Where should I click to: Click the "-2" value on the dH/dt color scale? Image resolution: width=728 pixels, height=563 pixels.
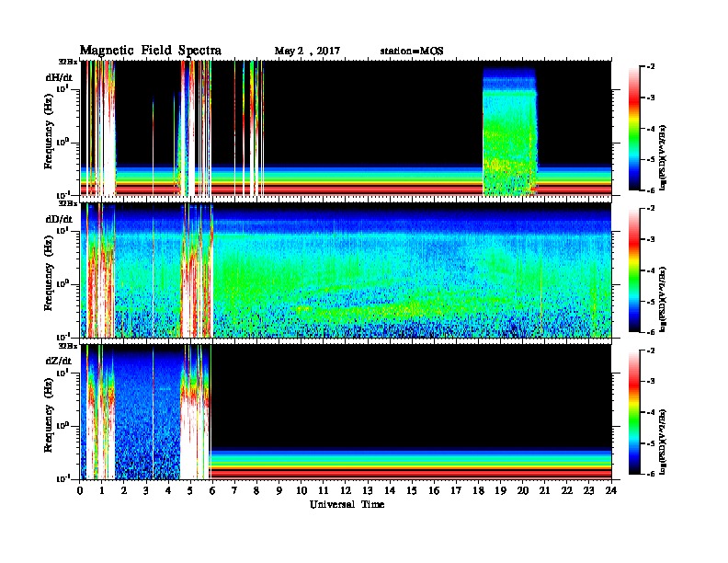pyautogui.click(x=651, y=67)
